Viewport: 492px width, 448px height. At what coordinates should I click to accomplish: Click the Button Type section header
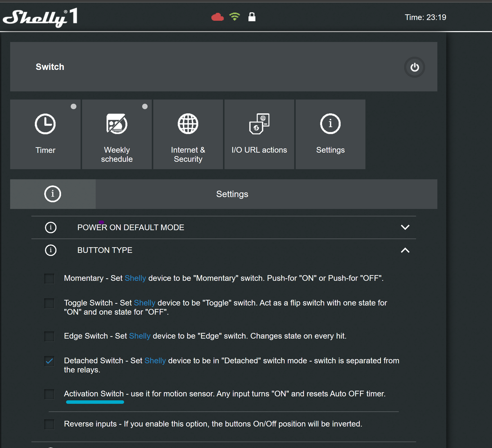(x=224, y=250)
